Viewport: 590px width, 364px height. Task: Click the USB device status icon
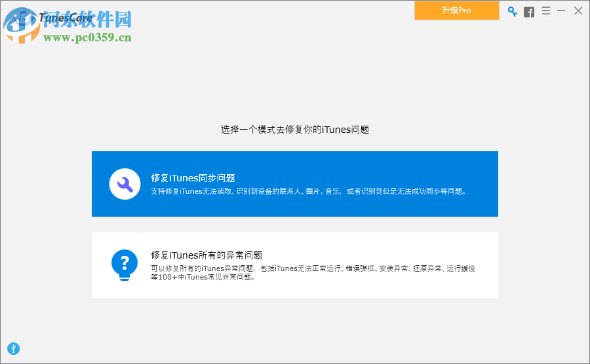pos(14,348)
